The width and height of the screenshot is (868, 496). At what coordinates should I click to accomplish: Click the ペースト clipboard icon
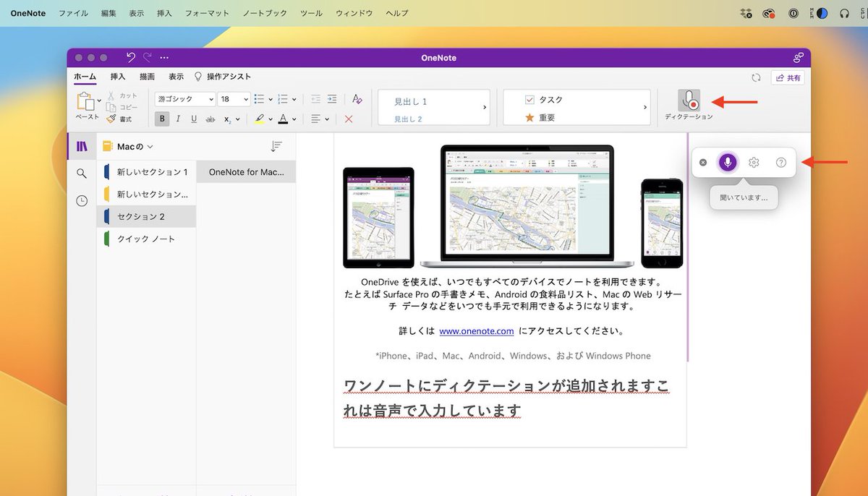coord(85,101)
